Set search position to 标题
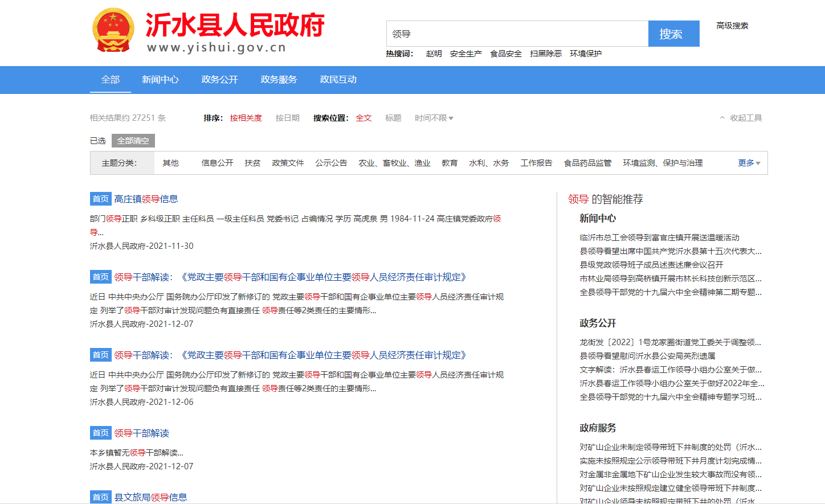Screen dimensions: 825x504 393,118
